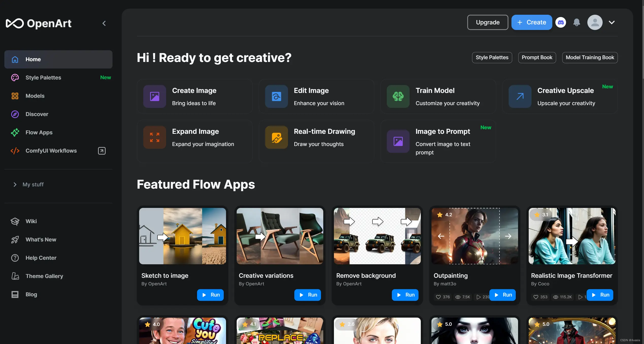Open Models from the sidebar menu

[35, 96]
